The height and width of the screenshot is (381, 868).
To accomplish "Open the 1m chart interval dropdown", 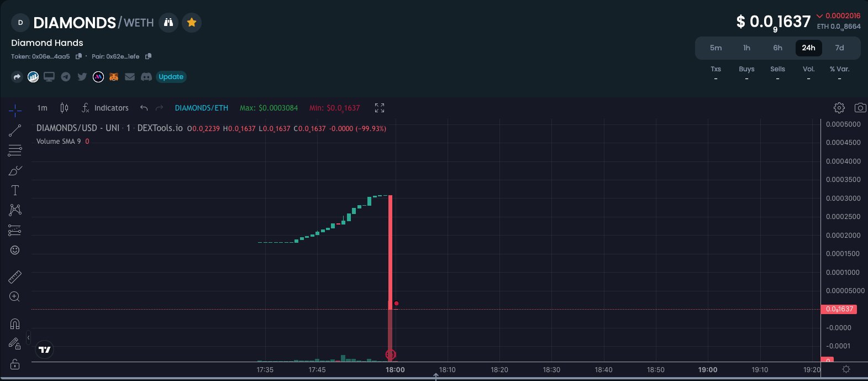I will pos(42,108).
